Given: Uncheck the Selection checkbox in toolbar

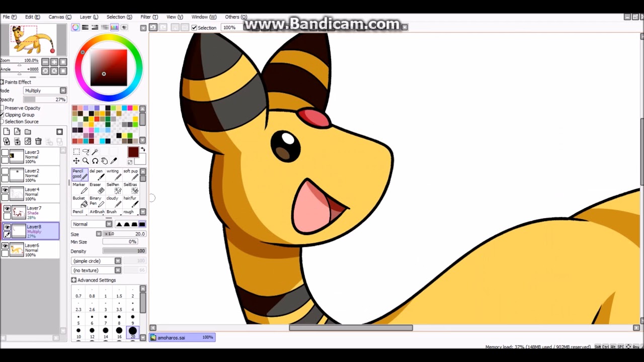Looking at the screenshot, I should [x=194, y=28].
